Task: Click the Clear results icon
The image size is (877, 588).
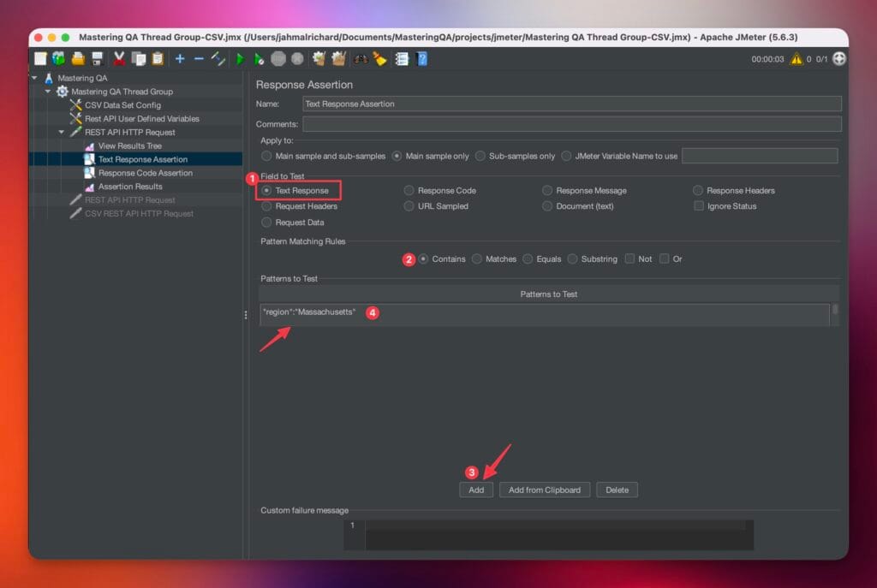Action: [319, 59]
